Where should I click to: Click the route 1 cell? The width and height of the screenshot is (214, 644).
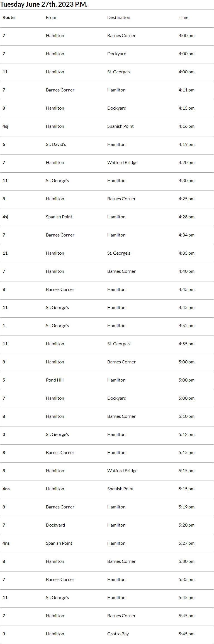[4, 326]
